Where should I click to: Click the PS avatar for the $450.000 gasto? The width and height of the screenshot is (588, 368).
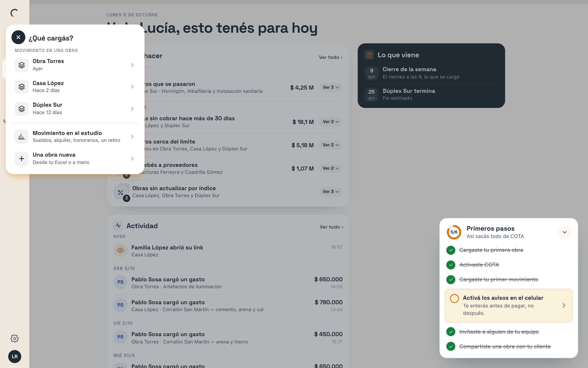pos(120,337)
